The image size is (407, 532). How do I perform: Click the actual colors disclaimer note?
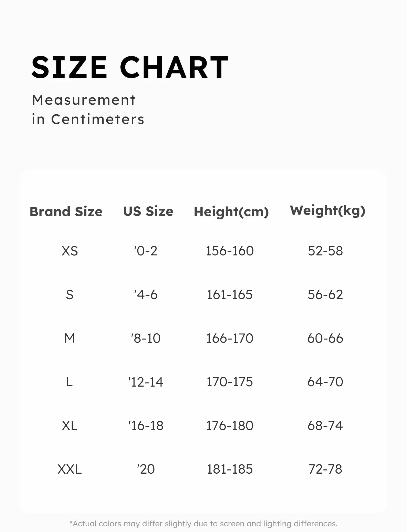(x=203, y=524)
